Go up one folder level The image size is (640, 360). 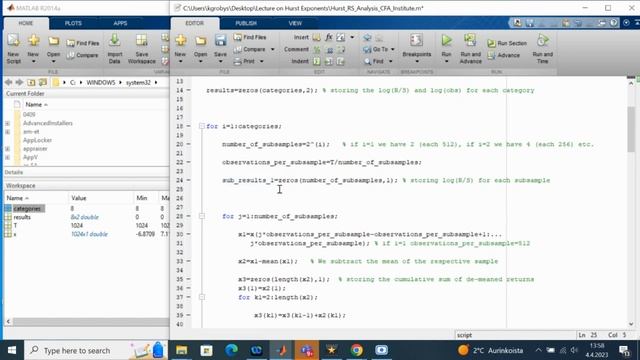tap(31, 82)
